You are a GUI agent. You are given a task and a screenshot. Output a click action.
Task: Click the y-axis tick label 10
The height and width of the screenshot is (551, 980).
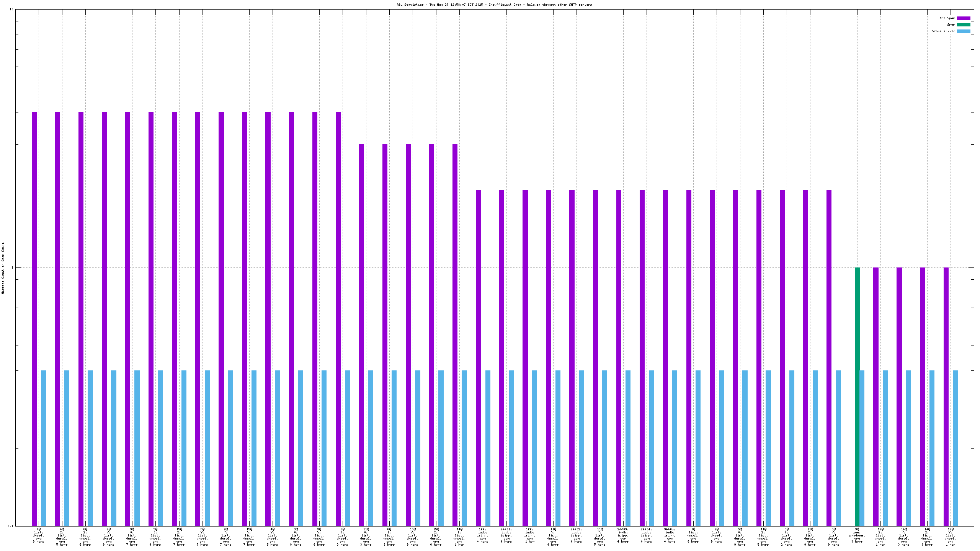click(11, 9)
